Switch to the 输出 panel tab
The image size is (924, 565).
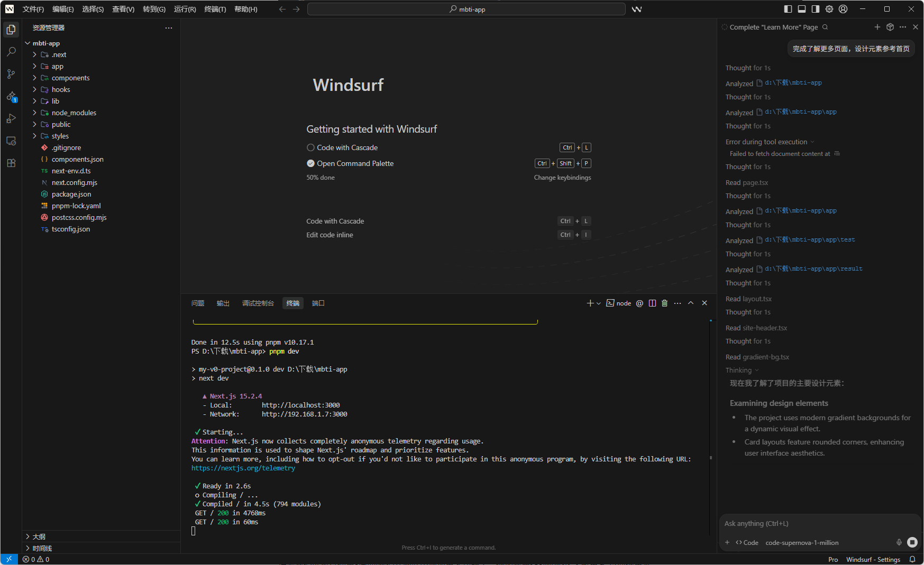[223, 303]
